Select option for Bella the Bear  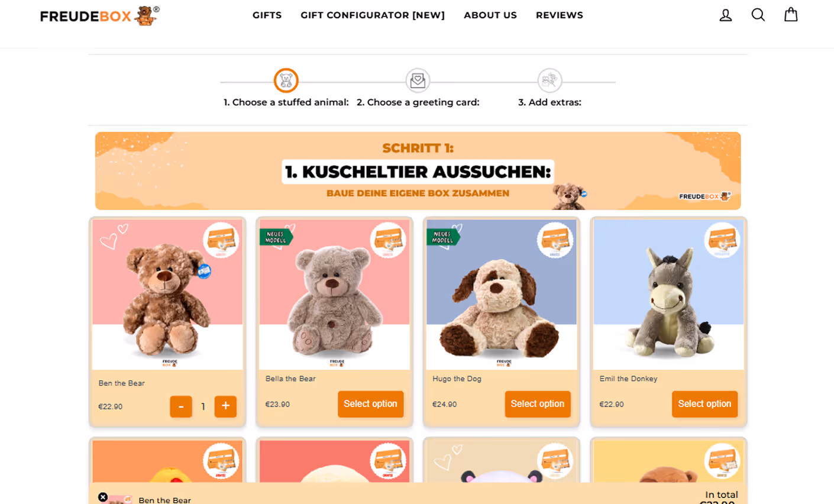pyautogui.click(x=371, y=404)
